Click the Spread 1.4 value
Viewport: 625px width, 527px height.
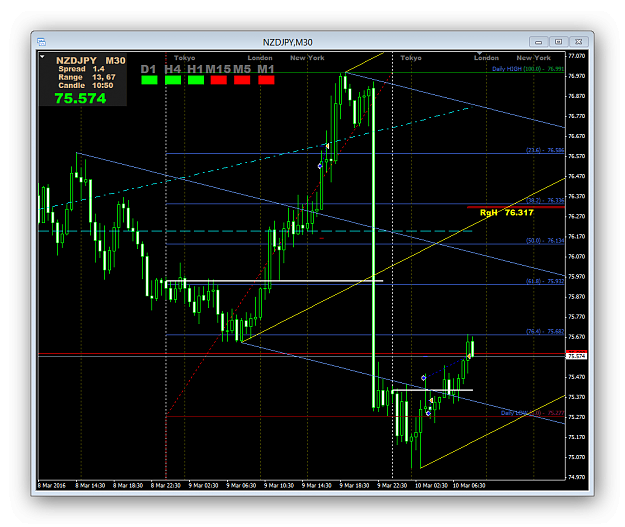pyautogui.click(x=98, y=69)
